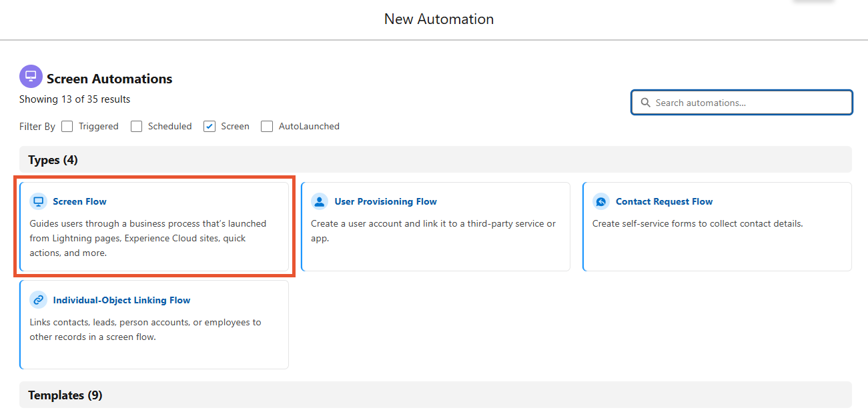Click the Screen Flow description text
Image resolution: width=868 pixels, height=414 pixels.
(148, 238)
